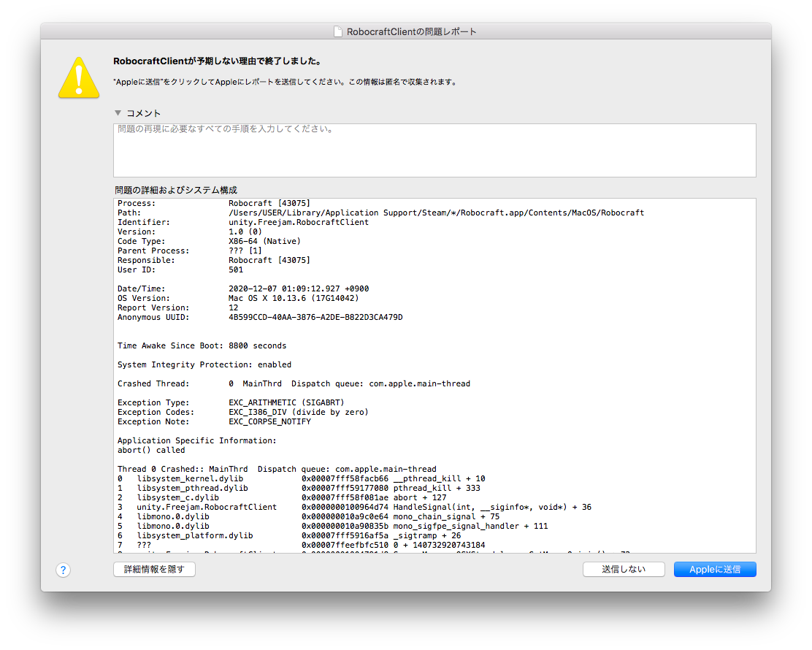812x650 pixels.
Task: Click Exception Type EXC_ARITHMETIC (SIGABRT)
Action: pyautogui.click(x=231, y=402)
